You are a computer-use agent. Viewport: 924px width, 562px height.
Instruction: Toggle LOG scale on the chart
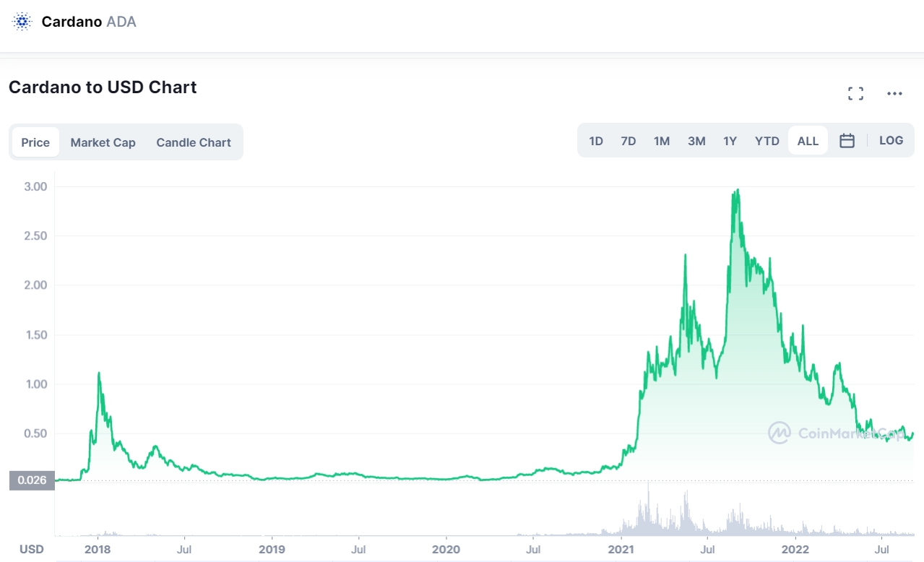[x=891, y=141]
